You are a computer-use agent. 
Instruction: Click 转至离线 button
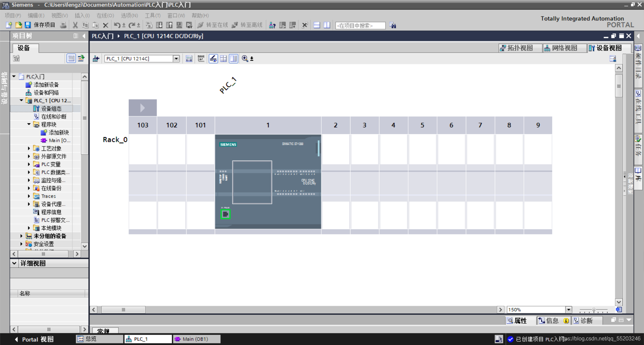coord(247,25)
